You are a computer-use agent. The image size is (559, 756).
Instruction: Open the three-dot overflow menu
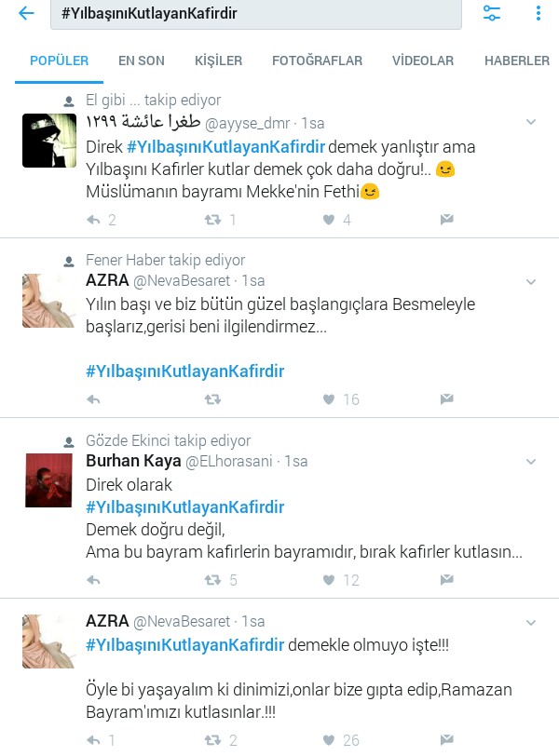click(539, 13)
